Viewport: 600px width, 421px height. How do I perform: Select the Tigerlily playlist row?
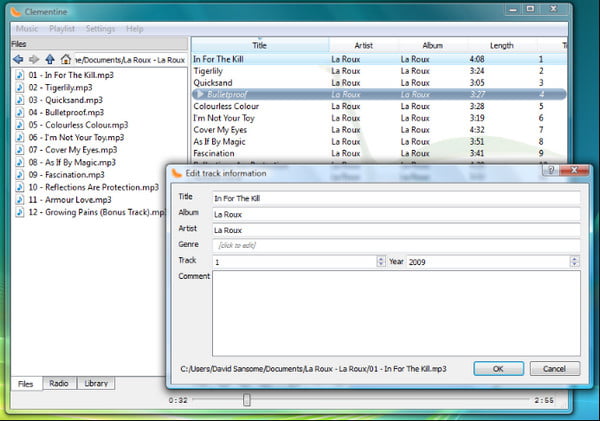379,71
